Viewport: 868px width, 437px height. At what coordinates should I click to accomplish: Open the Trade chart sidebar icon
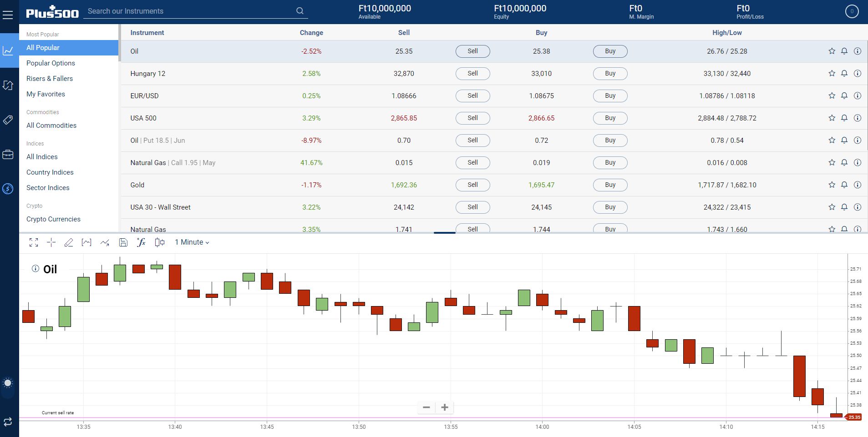tap(8, 50)
